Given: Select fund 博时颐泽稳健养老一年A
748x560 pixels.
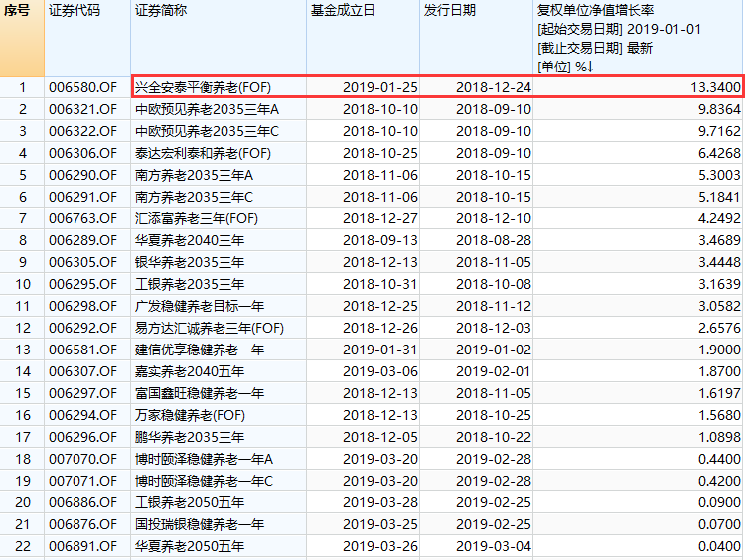Looking at the screenshot, I should (204, 460).
